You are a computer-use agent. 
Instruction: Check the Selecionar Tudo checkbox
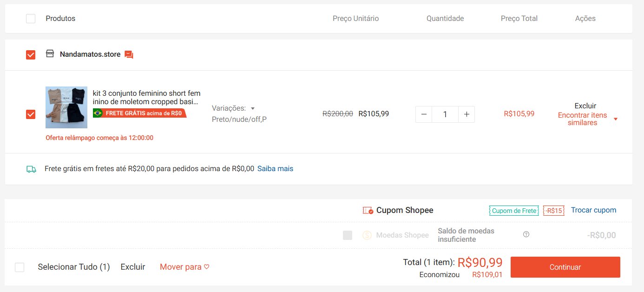pos(20,267)
